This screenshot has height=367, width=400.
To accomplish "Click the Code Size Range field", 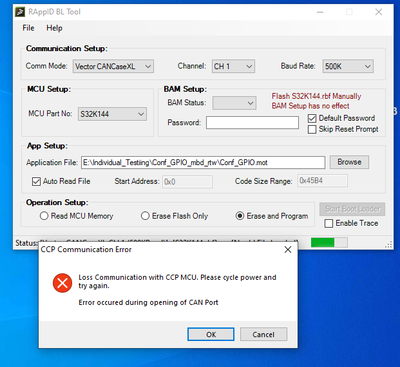I will point(322,181).
